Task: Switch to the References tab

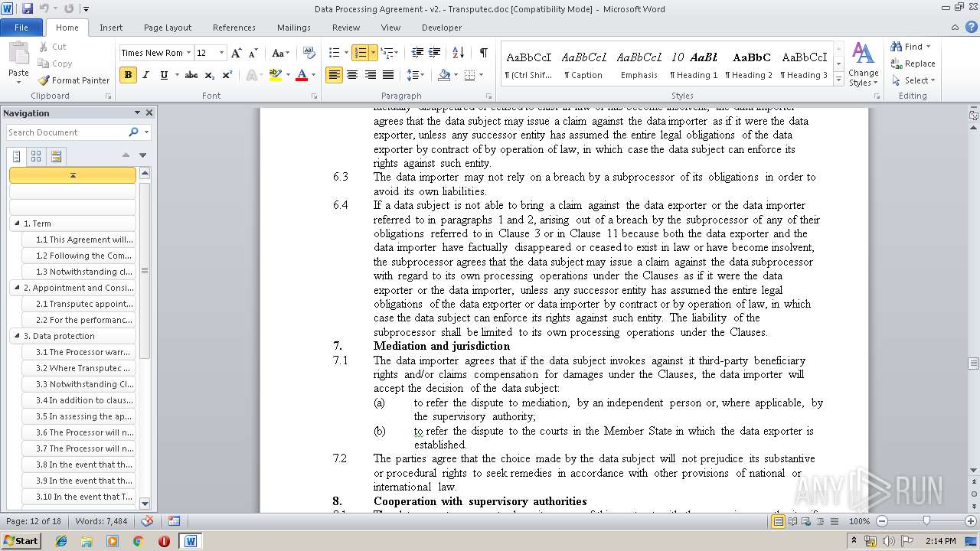Action: [x=234, y=28]
